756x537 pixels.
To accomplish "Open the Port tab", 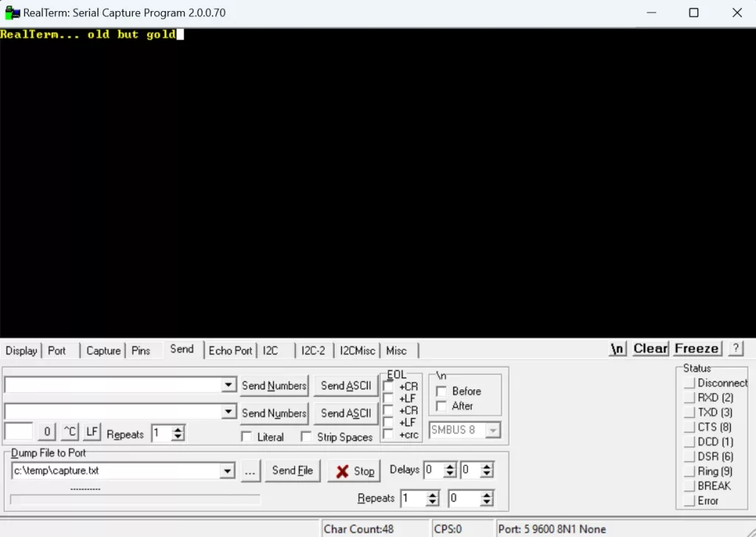I will (x=57, y=351).
